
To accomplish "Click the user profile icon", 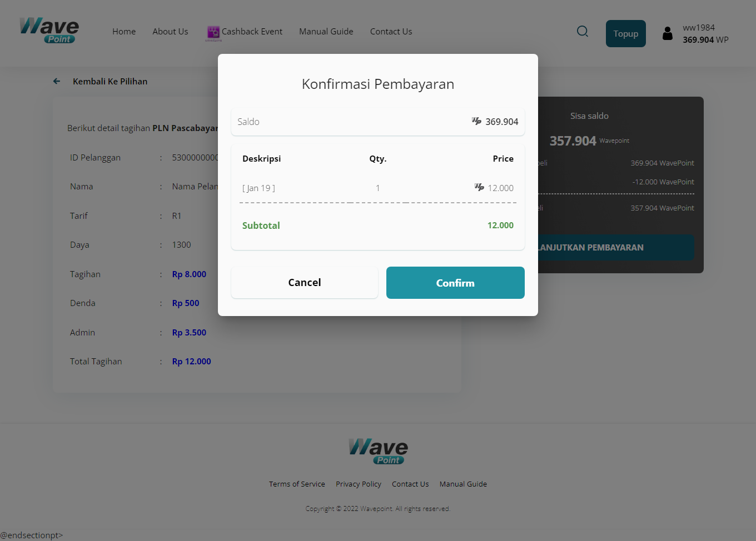I will [668, 34].
